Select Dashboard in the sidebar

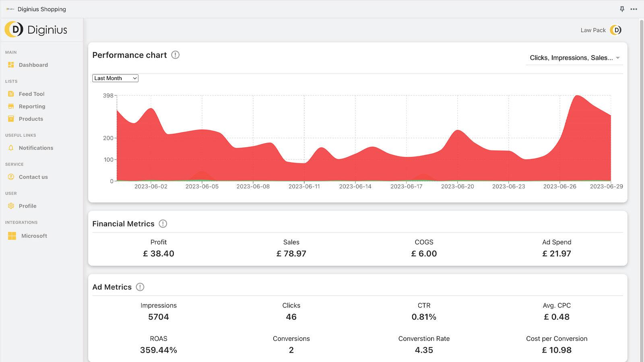pyautogui.click(x=33, y=65)
